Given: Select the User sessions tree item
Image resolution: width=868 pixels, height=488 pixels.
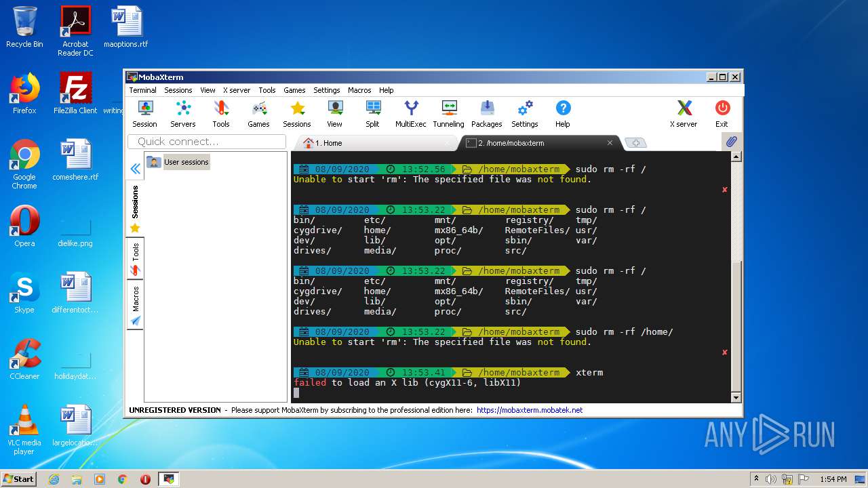Looking at the screenshot, I should coord(178,162).
